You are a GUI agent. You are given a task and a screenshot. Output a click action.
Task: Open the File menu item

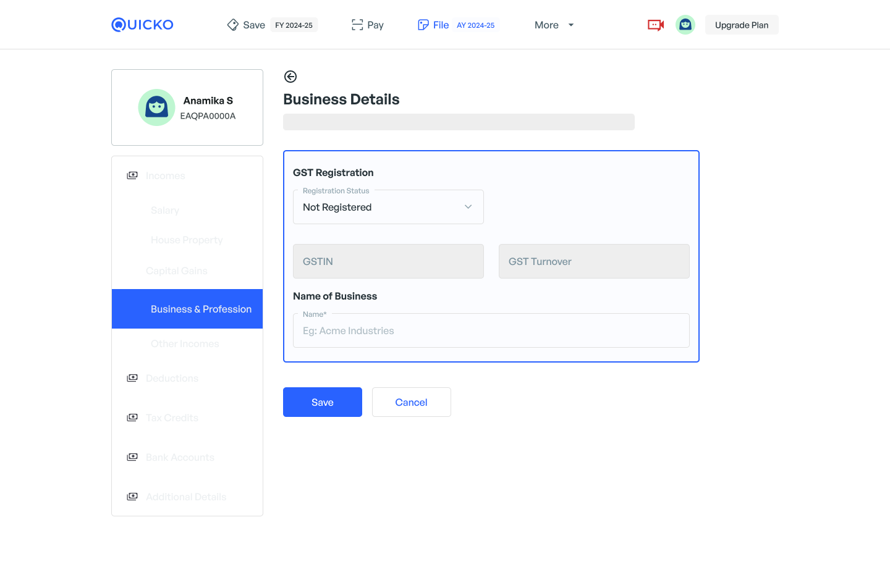[x=441, y=25]
